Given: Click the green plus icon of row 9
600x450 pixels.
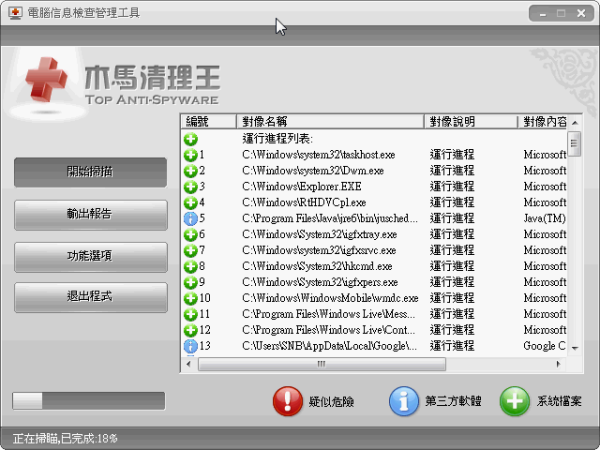Looking at the screenshot, I should (191, 282).
